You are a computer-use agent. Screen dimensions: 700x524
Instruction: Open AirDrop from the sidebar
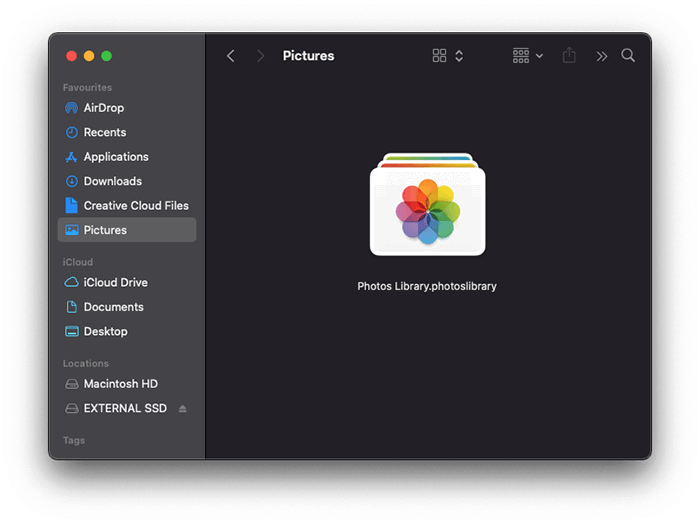click(127, 108)
